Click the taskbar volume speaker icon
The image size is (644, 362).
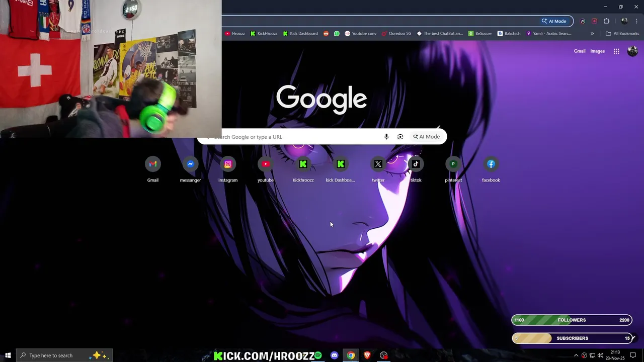pyautogui.click(x=600, y=355)
